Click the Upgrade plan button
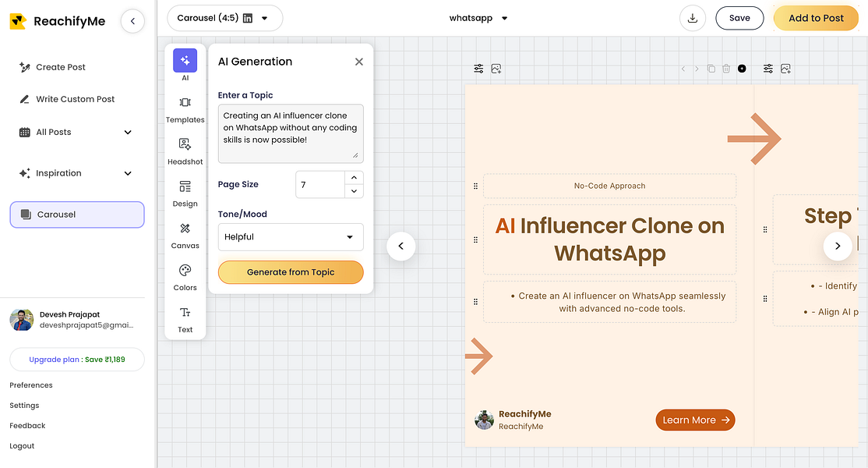This screenshot has height=468, width=868. point(77,360)
